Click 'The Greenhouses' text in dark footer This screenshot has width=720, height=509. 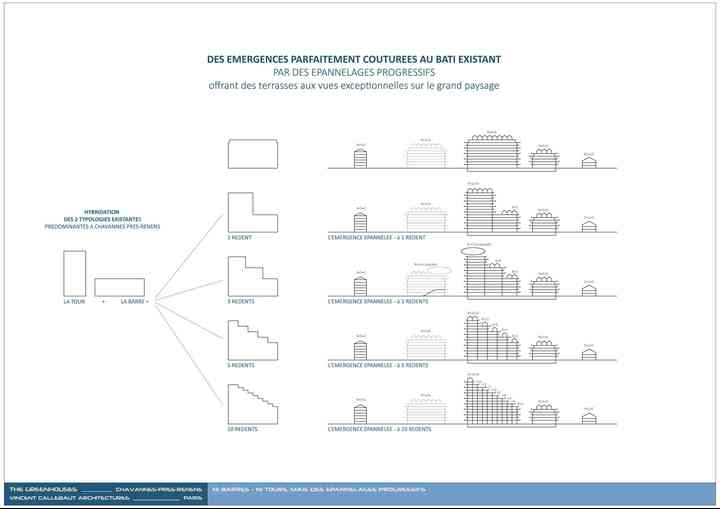click(x=36, y=489)
